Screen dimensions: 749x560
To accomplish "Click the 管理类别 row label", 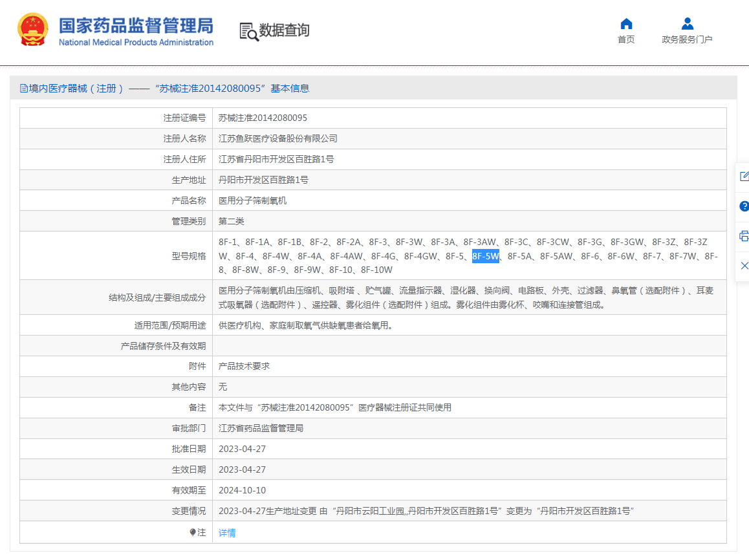I will pos(189,221).
